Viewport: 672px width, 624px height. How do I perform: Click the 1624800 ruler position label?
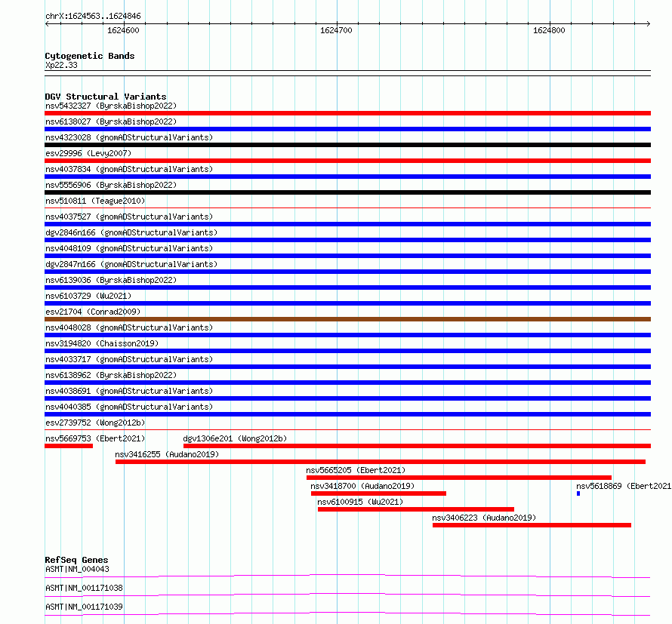tap(549, 30)
